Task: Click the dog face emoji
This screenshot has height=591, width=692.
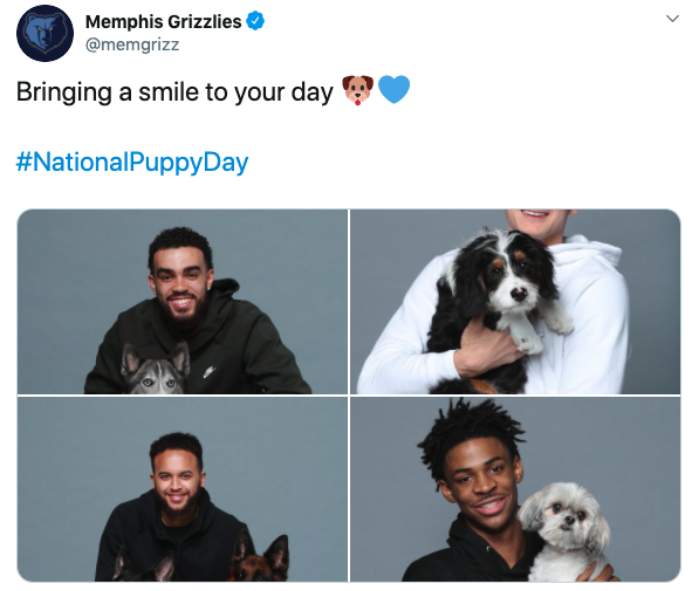Action: pos(358,90)
